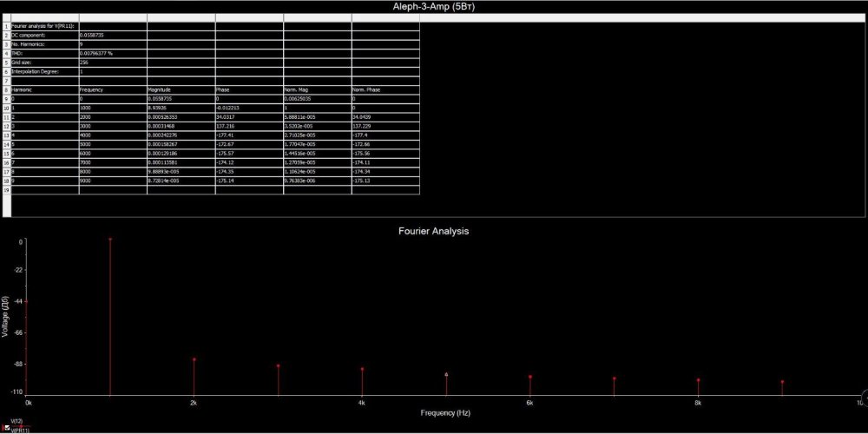Screen dimensions: 868x434
Task: Click the Magnitude column header cell
Action: click(x=181, y=89)
